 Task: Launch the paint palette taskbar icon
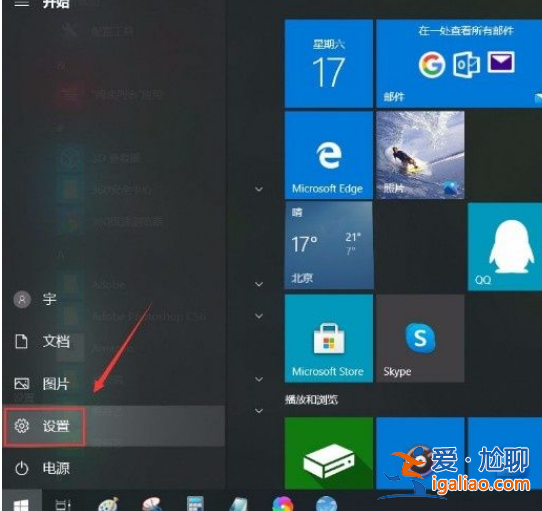click(109, 504)
